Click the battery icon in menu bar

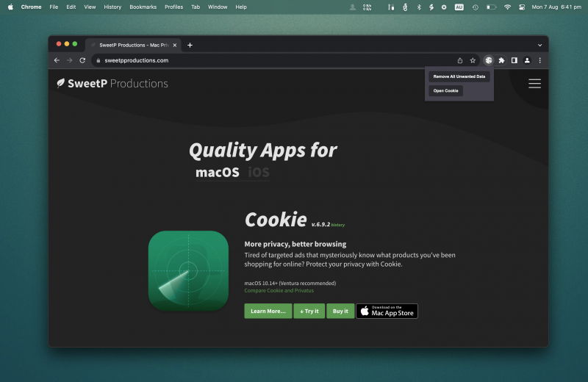click(491, 7)
